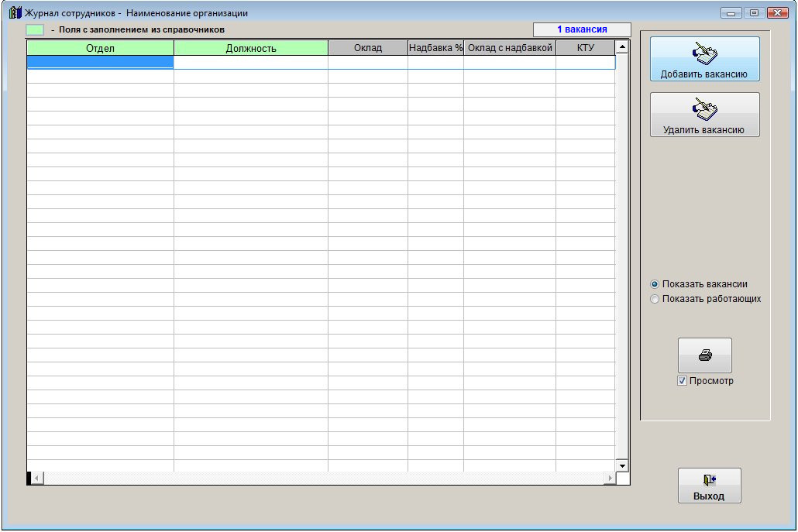Click the green reference-field legend swatch
Image resolution: width=798 pixels, height=532 pixels.
35,29
